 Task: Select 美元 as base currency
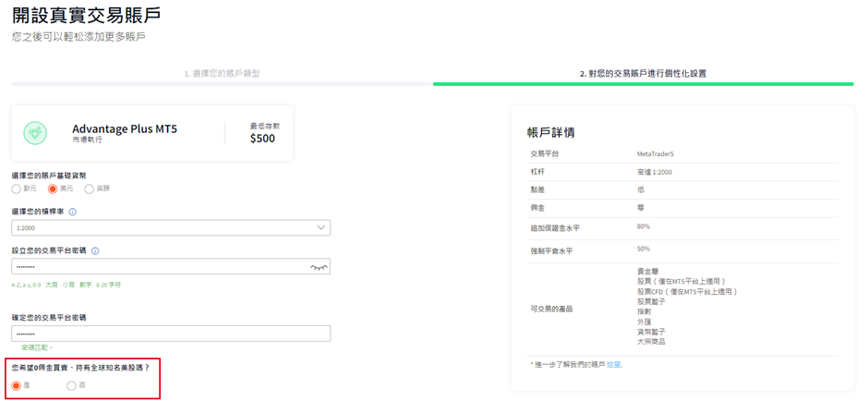pos(53,189)
